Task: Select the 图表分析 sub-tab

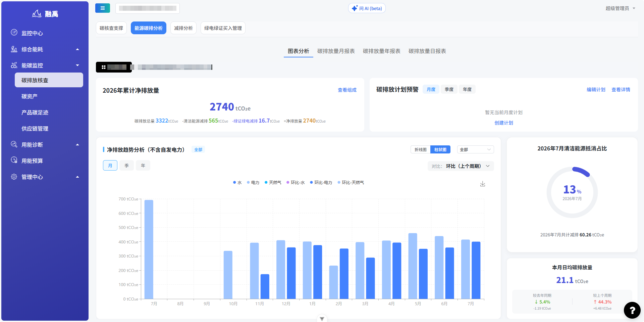Action: tap(299, 51)
